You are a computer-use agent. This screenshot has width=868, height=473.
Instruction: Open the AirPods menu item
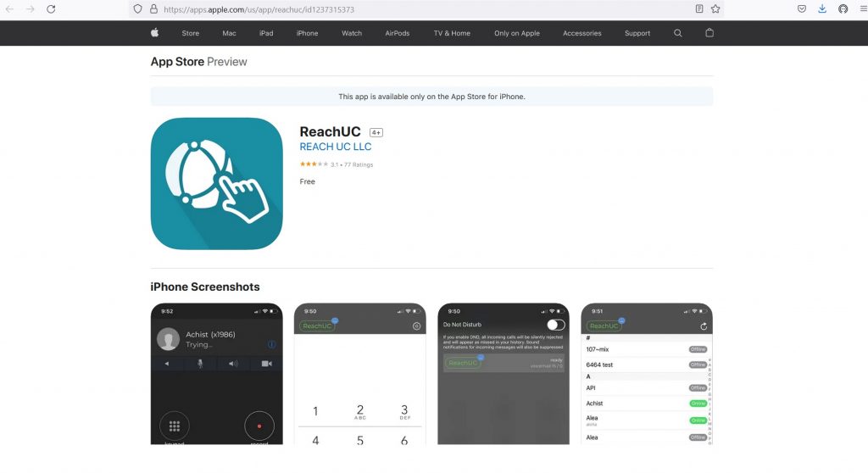coord(398,33)
